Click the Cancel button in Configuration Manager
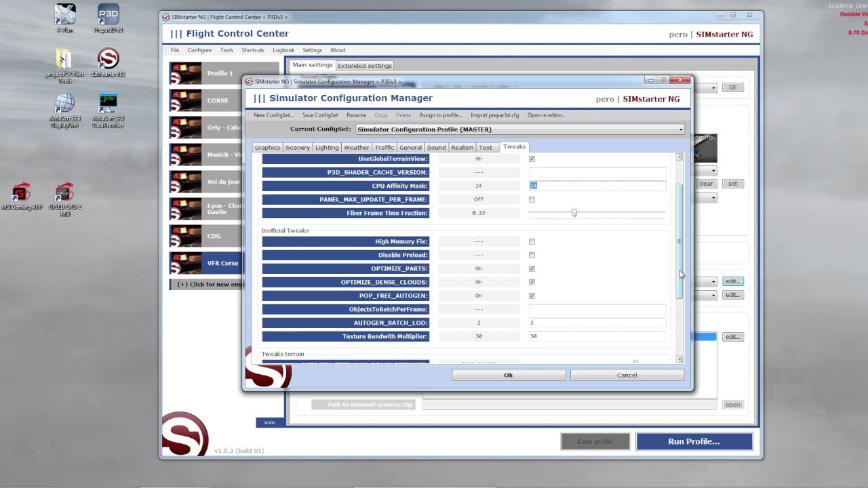Viewport: 868px width, 488px height. 627,375
